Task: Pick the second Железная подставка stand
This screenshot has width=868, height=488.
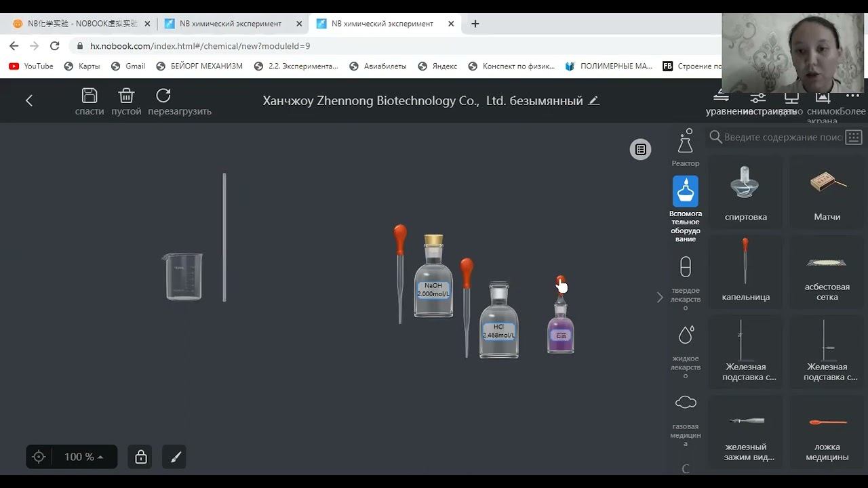Action: point(827,351)
